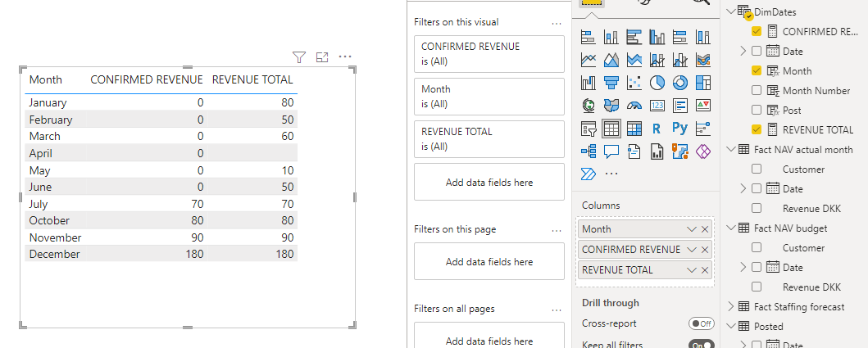The height and width of the screenshot is (348, 868).
Task: Choose the line chart visual
Action: coord(588,59)
